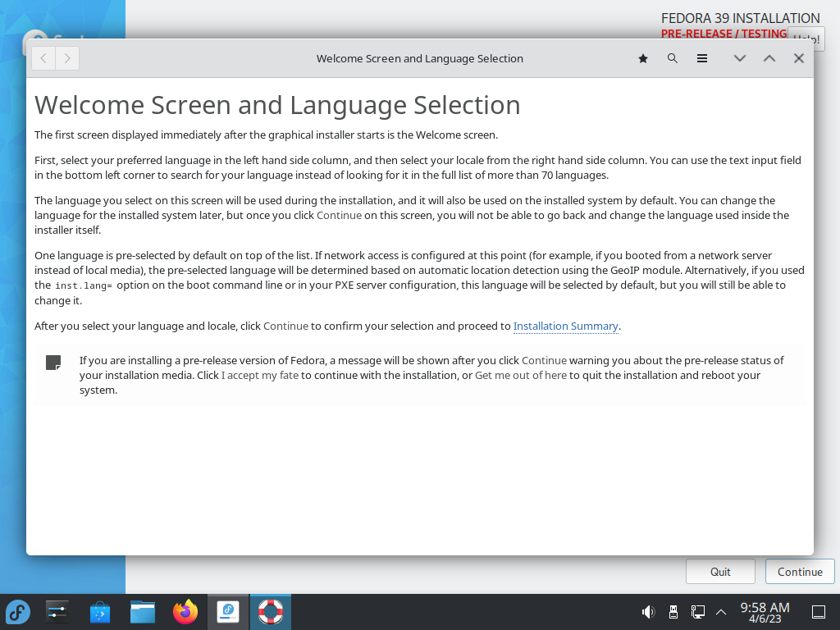Open the Fedora application launcher

coord(18,612)
